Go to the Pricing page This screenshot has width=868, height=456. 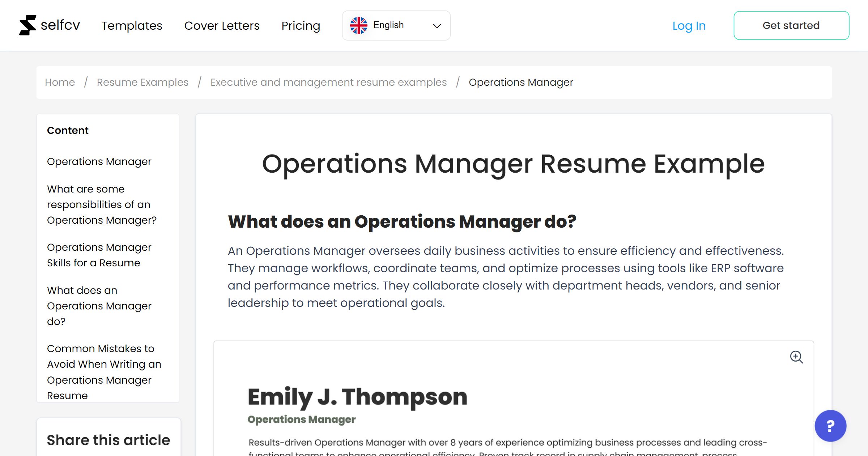coord(301,26)
